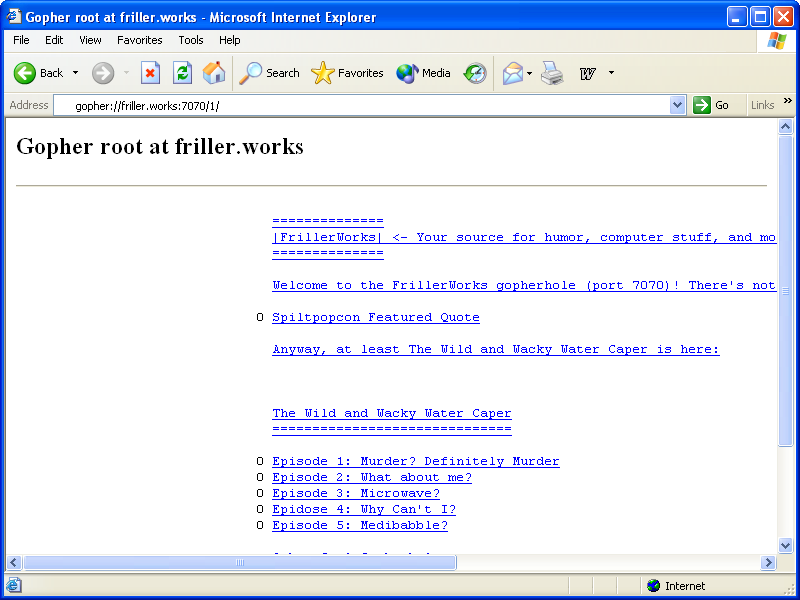Open Episode 1: Murder? Definitely Murder
800x600 pixels.
[x=416, y=461]
